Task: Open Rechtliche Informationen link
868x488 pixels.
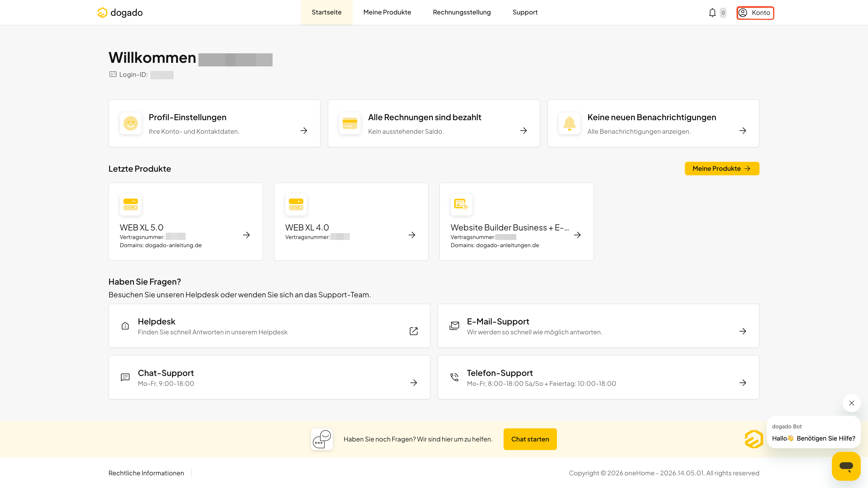Action: [146, 473]
